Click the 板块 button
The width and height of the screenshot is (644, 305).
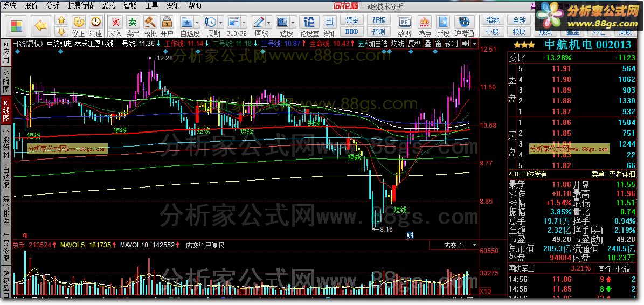click(x=519, y=32)
